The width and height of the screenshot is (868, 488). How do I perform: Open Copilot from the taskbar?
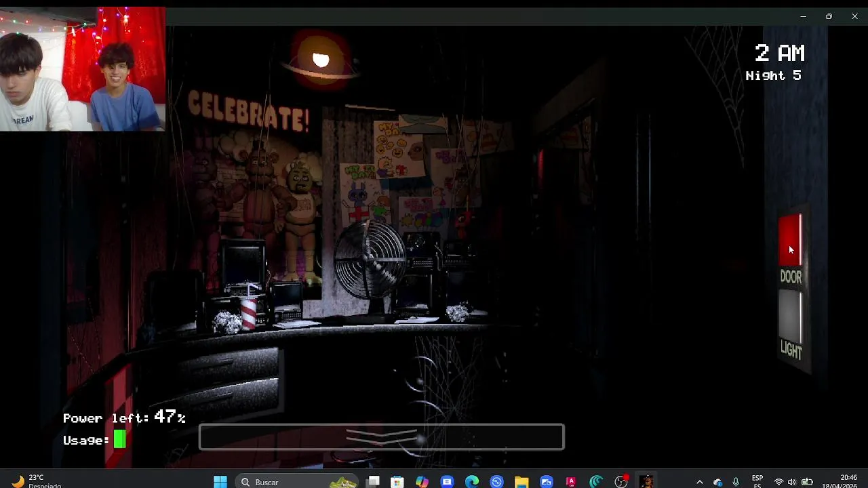[x=422, y=482]
